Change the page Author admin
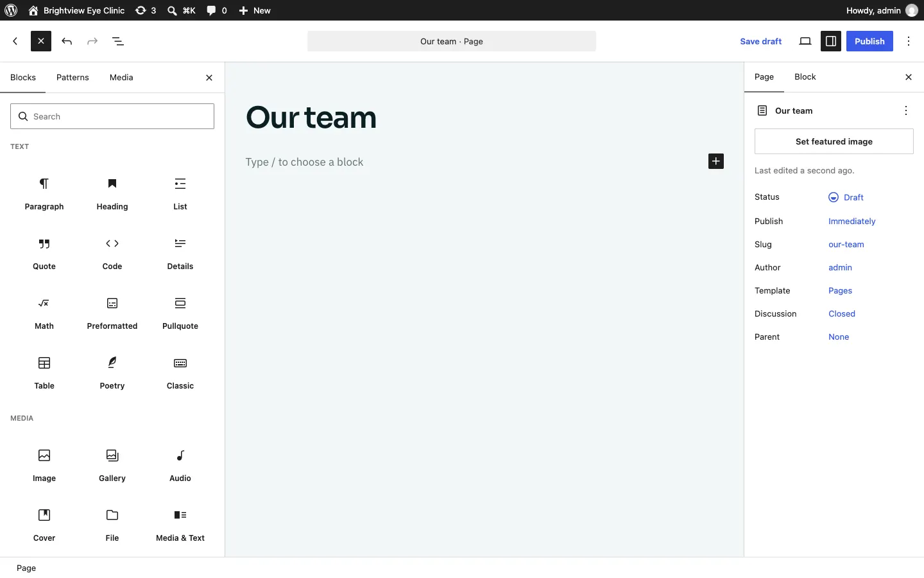 [841, 268]
